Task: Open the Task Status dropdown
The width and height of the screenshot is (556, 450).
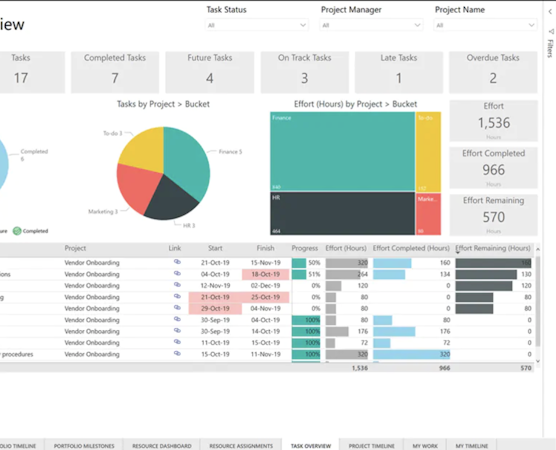Action: coord(257,25)
